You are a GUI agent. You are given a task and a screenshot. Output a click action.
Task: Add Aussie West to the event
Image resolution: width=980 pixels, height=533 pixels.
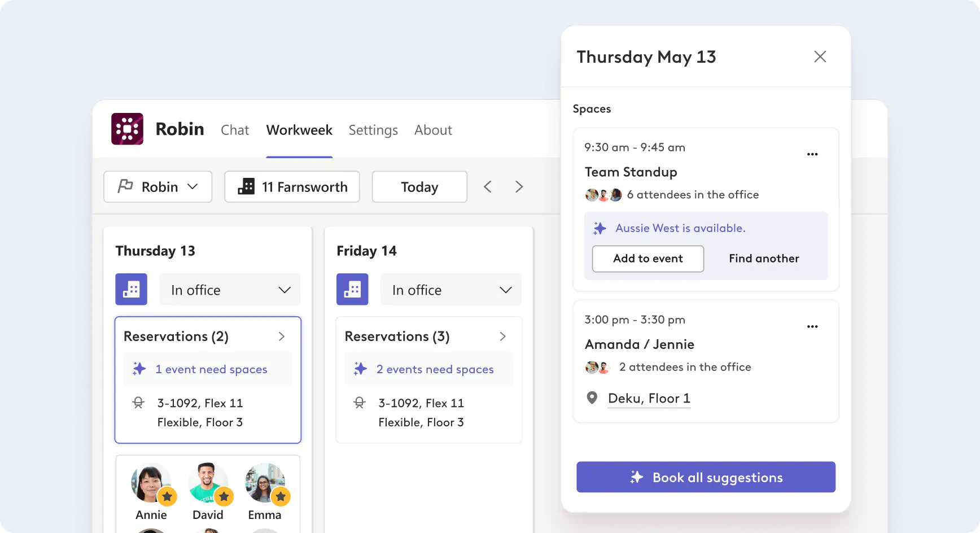tap(648, 259)
